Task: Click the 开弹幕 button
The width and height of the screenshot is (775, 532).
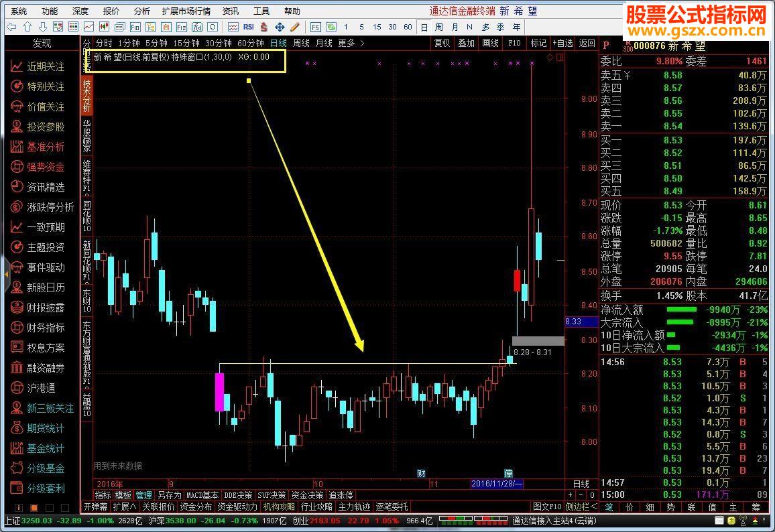Action: (95, 507)
